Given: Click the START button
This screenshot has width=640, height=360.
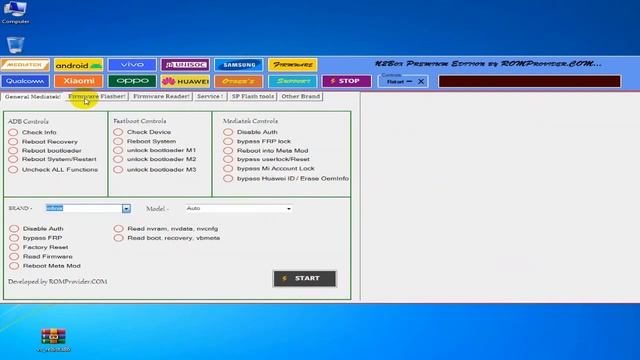Looking at the screenshot, I should [x=304, y=278].
